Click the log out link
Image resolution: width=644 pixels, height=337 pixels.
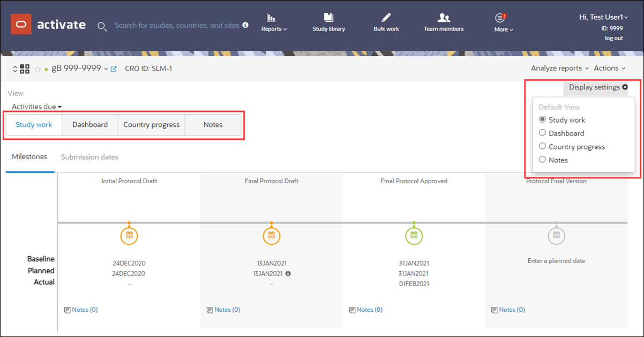point(613,38)
